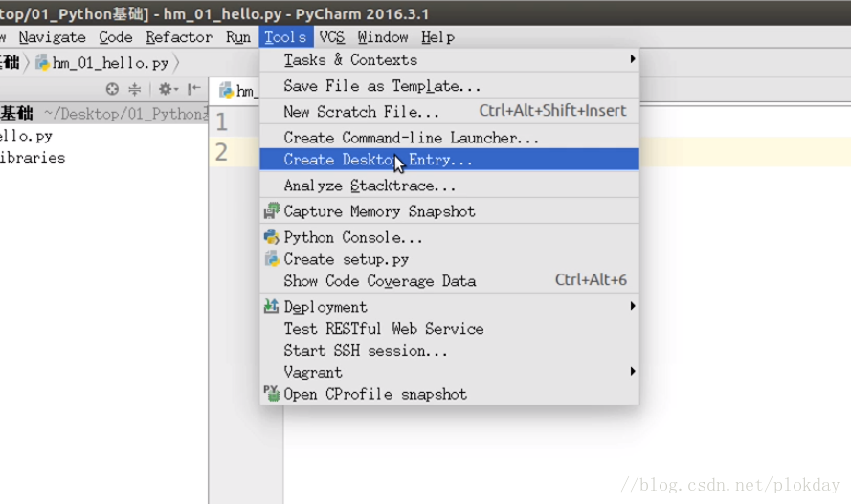The width and height of the screenshot is (851, 504).
Task: Select Create setup.py entry
Action: 449,259
